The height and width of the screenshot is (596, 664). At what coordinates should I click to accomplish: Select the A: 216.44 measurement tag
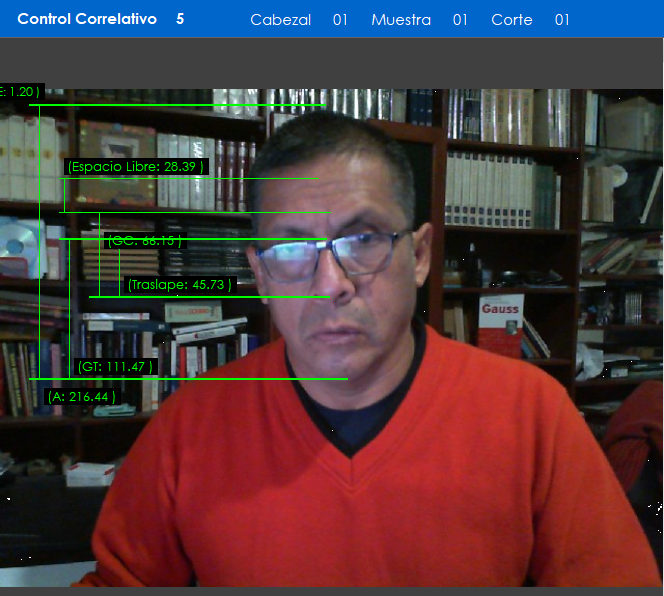(x=82, y=397)
